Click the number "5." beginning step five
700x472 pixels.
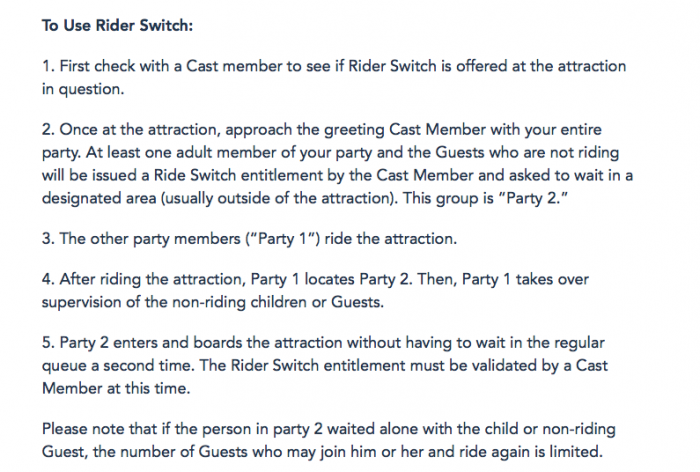48,348
